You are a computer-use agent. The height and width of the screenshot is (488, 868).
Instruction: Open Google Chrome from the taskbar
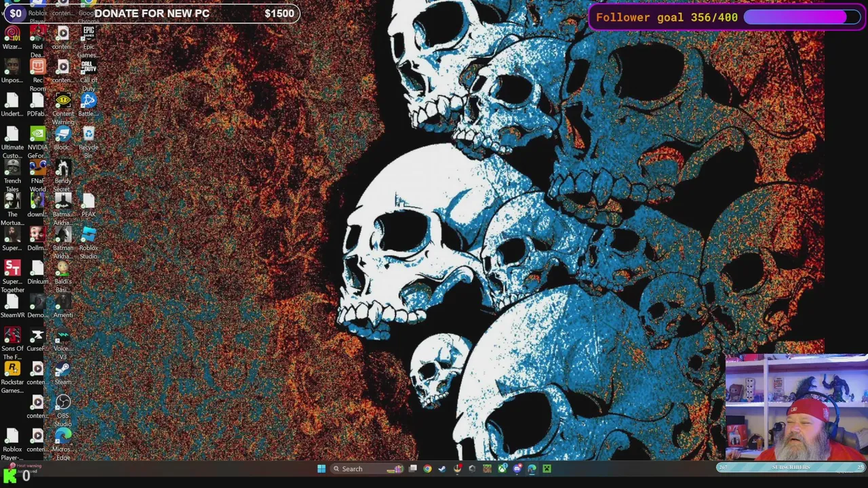point(427,468)
